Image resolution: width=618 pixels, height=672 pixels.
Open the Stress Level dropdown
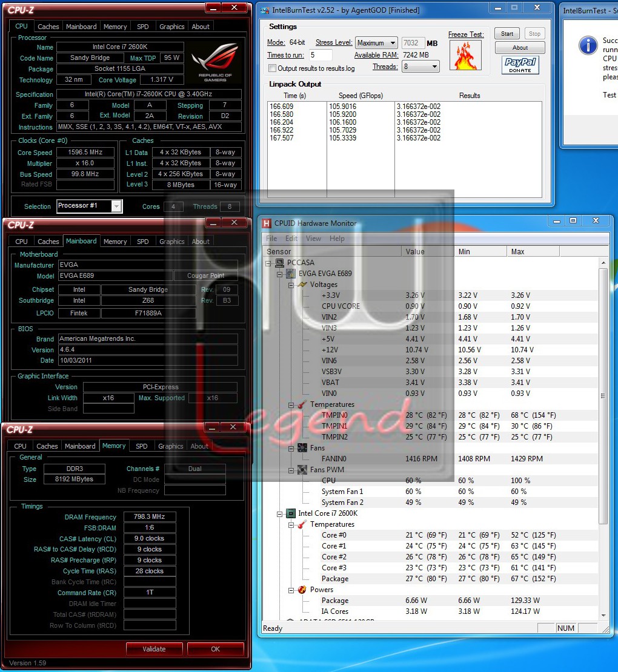click(376, 43)
